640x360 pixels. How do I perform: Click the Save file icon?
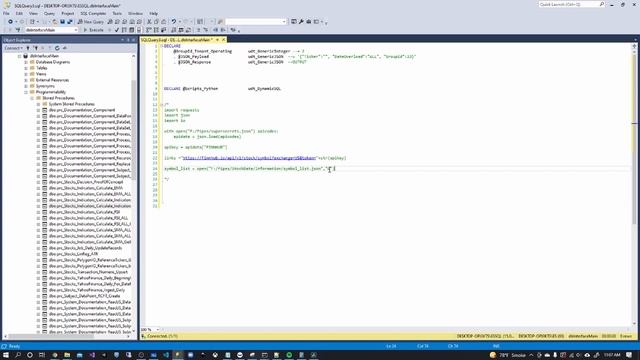pos(62,22)
